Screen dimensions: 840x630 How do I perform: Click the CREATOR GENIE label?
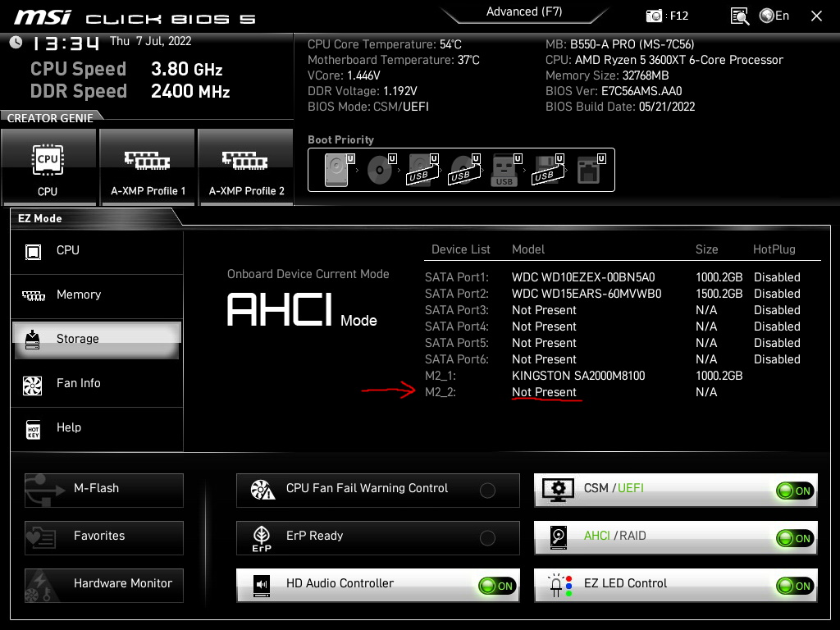coord(50,118)
